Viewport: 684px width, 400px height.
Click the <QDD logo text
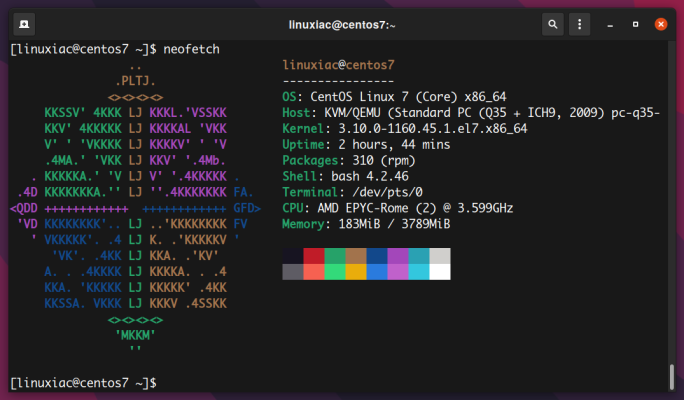point(24,209)
